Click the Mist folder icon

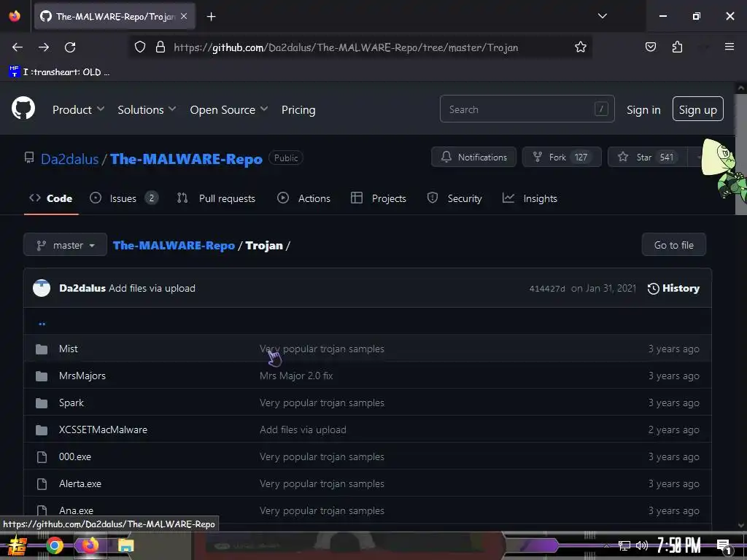pyautogui.click(x=42, y=349)
